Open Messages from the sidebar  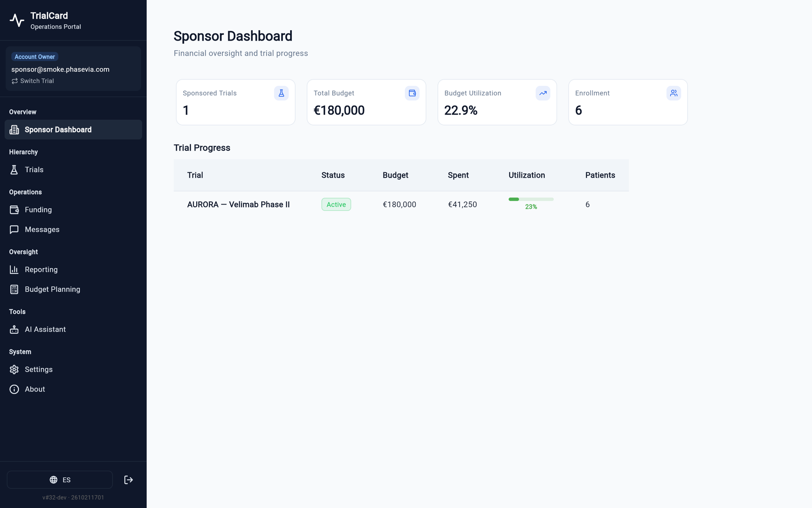tap(73, 229)
